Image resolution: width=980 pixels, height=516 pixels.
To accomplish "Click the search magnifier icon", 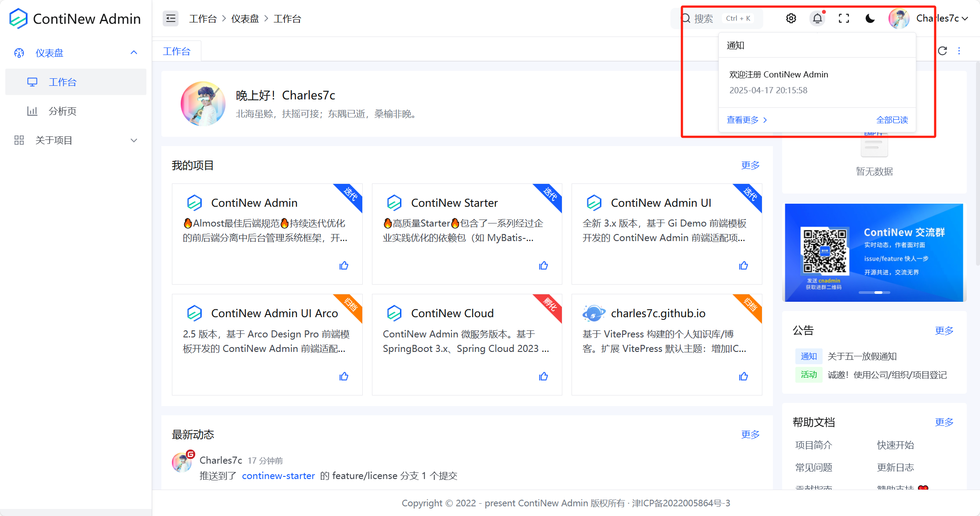I will tap(686, 18).
